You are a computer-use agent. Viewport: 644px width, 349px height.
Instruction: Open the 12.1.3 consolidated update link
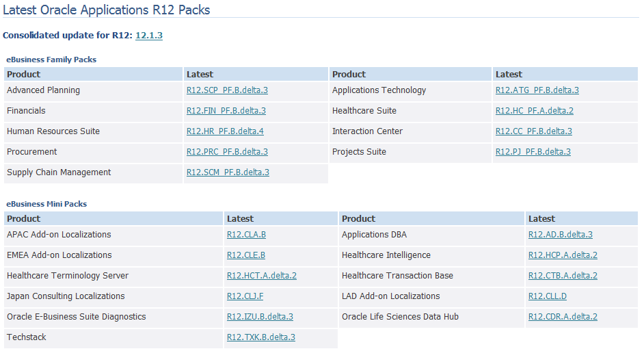[x=149, y=36]
